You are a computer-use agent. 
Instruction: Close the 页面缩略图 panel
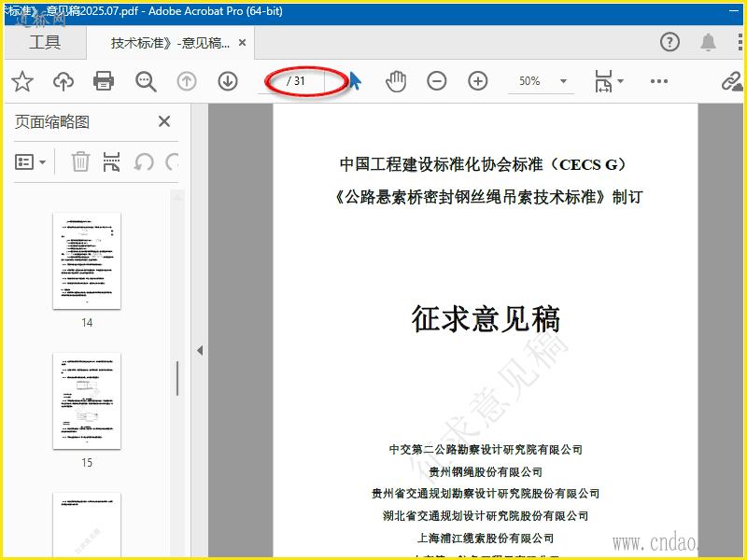tap(164, 121)
